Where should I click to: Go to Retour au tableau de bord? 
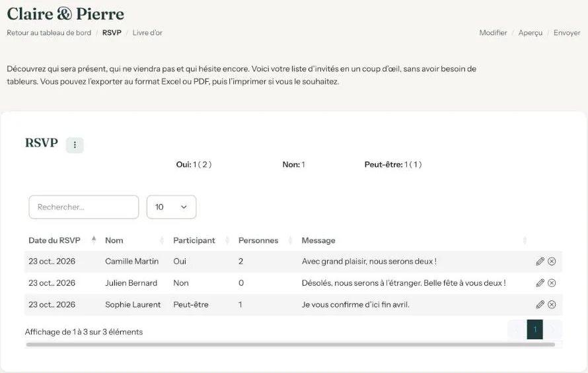pyautogui.click(x=49, y=32)
